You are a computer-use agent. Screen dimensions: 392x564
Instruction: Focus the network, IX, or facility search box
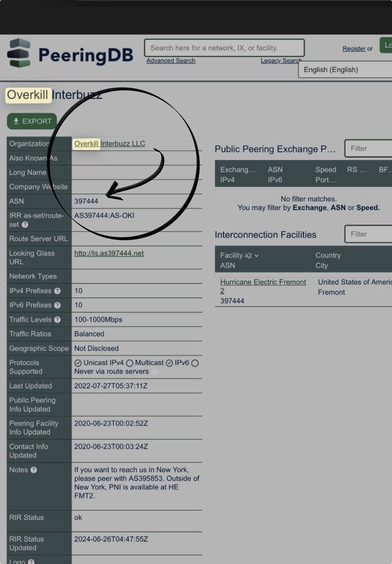coord(224,48)
